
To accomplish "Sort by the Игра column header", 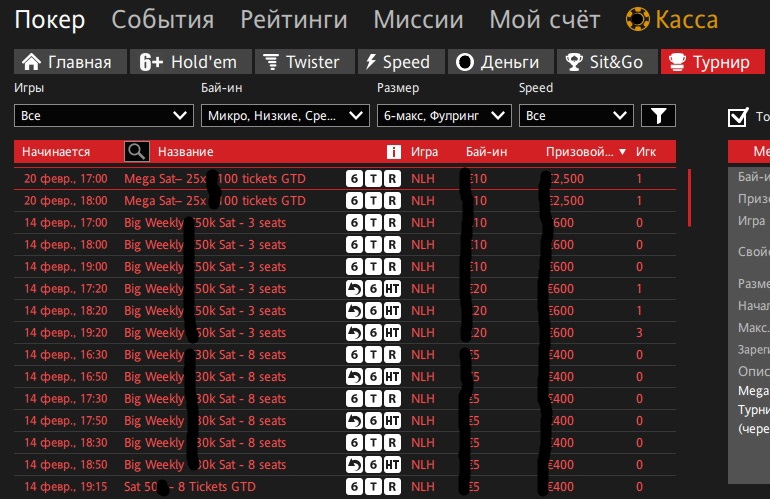I will click(424, 152).
